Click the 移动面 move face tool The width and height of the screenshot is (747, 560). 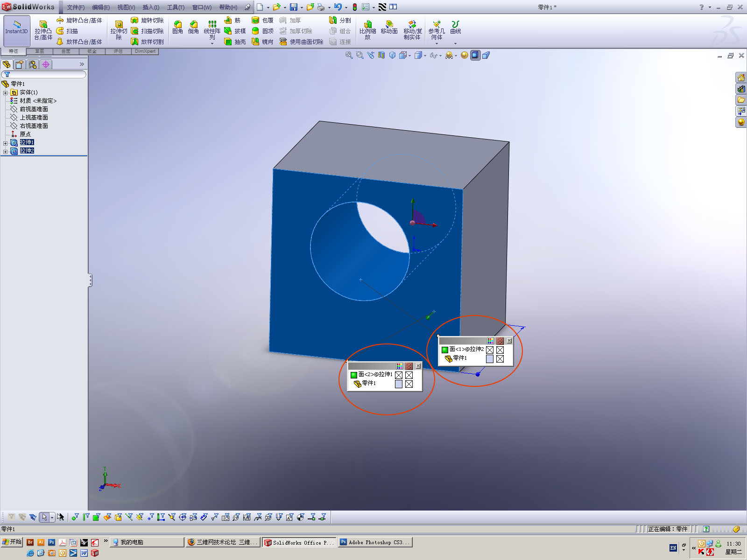pos(389,28)
